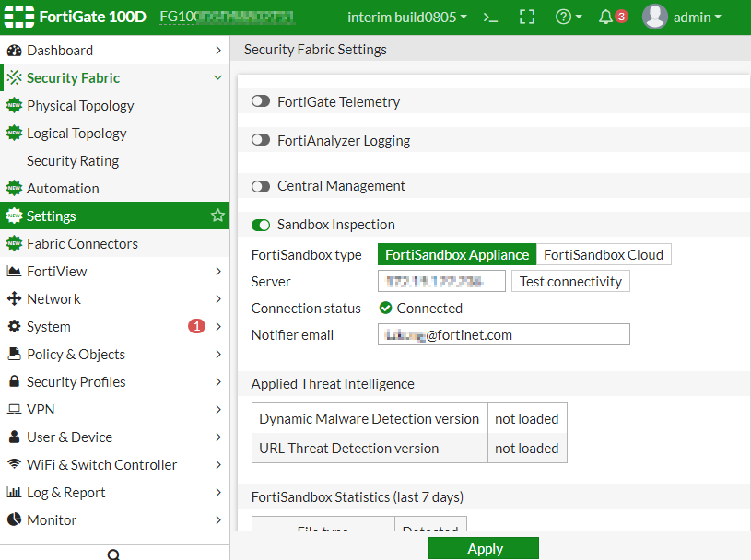The image size is (751, 560).
Task: Expand the User & Device chevron
Action: point(218,437)
